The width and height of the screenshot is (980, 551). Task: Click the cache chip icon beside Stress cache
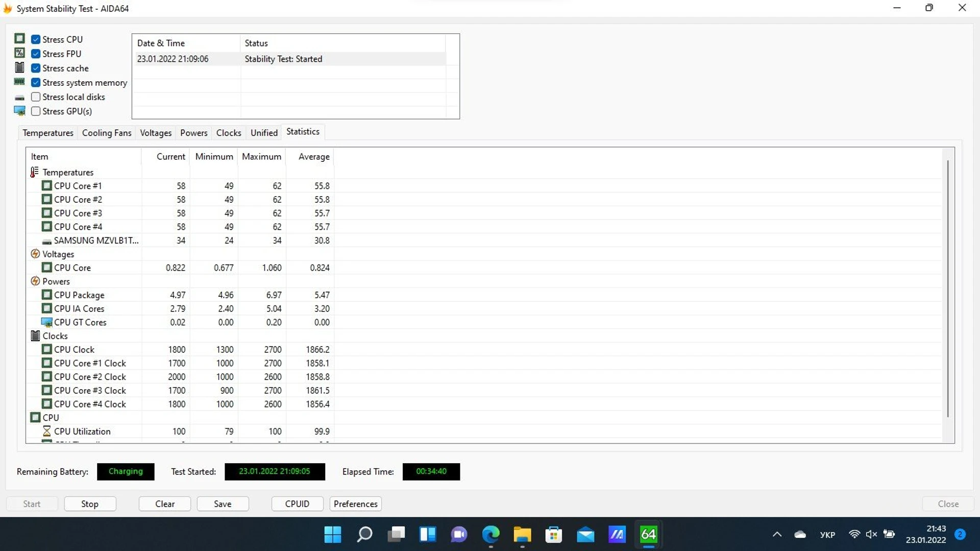[x=19, y=67]
